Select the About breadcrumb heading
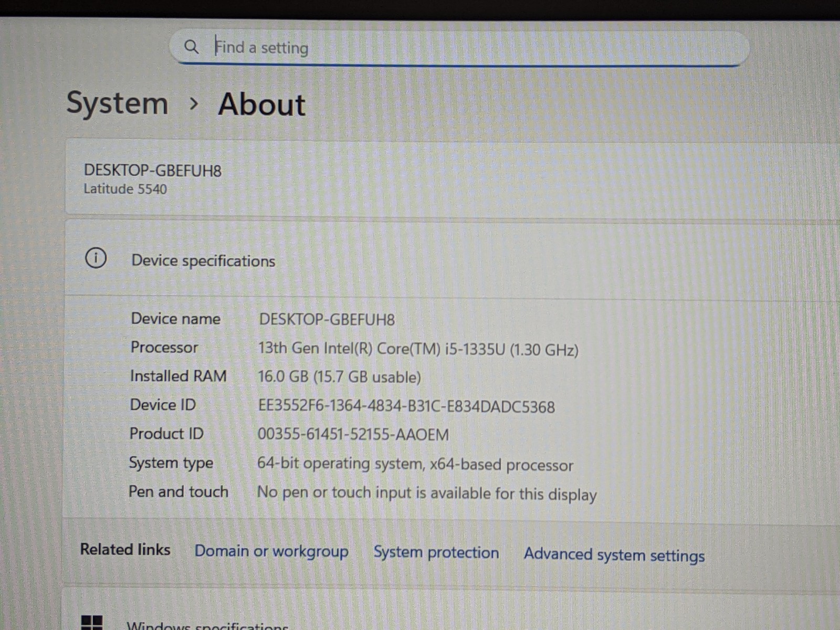This screenshot has height=630, width=840. (x=261, y=104)
